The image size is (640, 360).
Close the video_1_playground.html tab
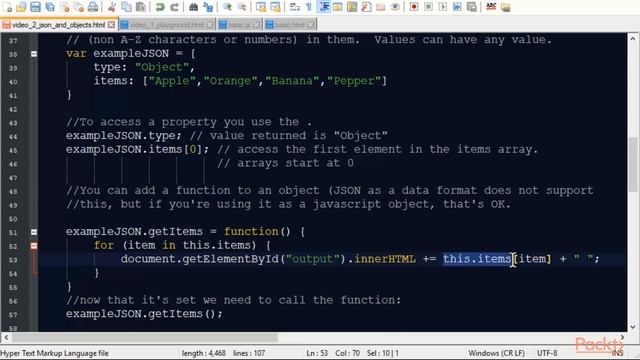(209, 25)
